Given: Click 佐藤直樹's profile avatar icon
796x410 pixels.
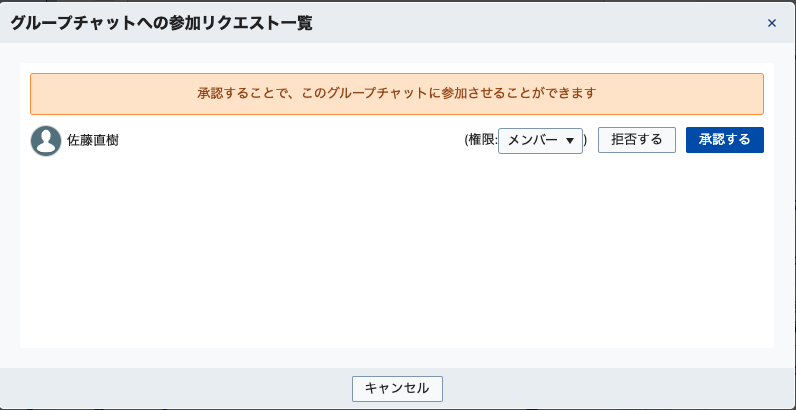Looking at the screenshot, I should [46, 141].
